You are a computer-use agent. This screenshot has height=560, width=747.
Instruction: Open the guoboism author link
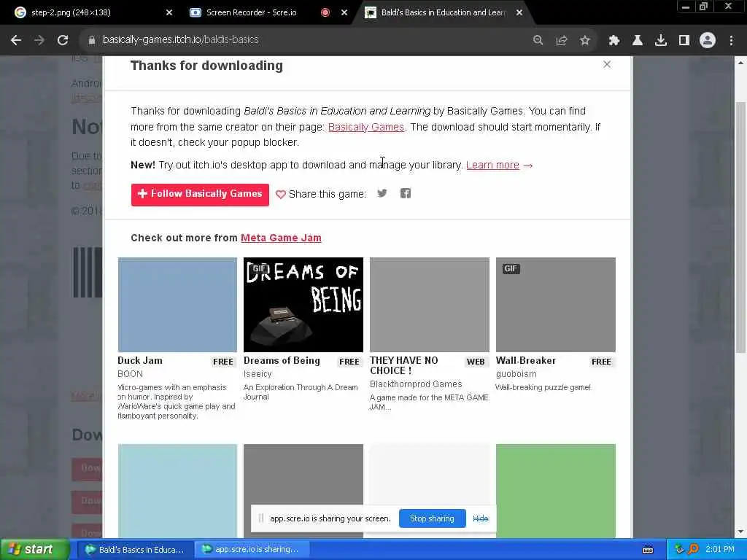click(516, 374)
